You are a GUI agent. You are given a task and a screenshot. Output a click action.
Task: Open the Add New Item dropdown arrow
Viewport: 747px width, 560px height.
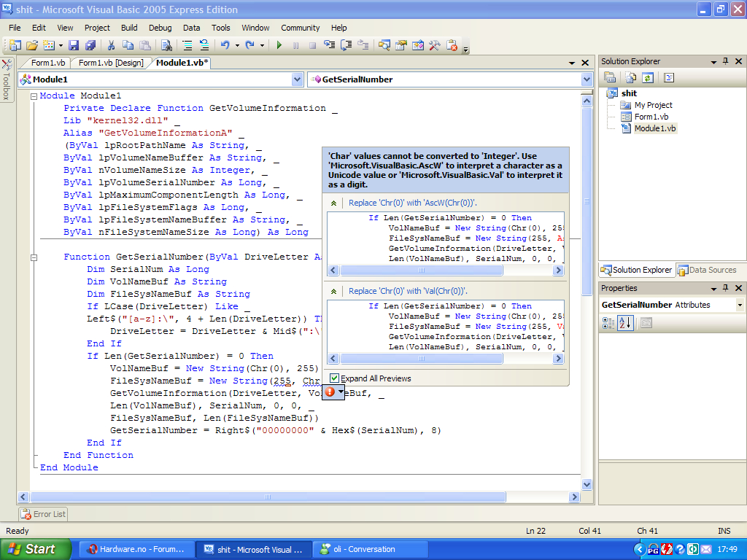pyautogui.click(x=61, y=46)
